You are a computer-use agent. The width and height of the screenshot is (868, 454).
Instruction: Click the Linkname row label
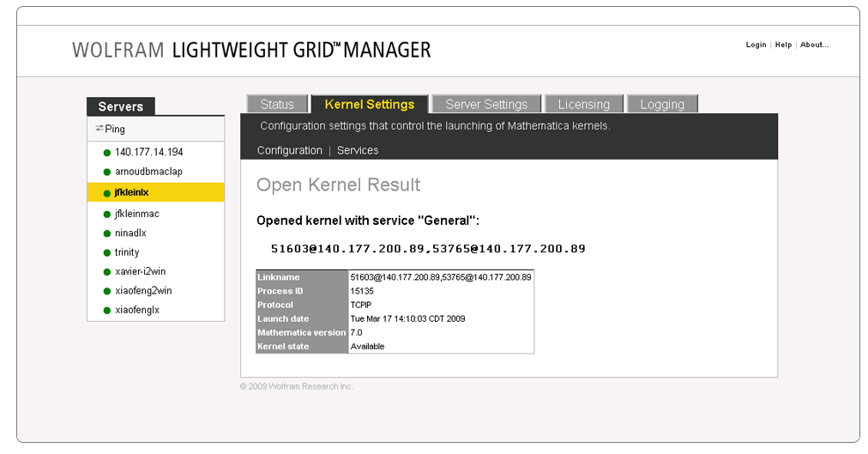pos(279,277)
